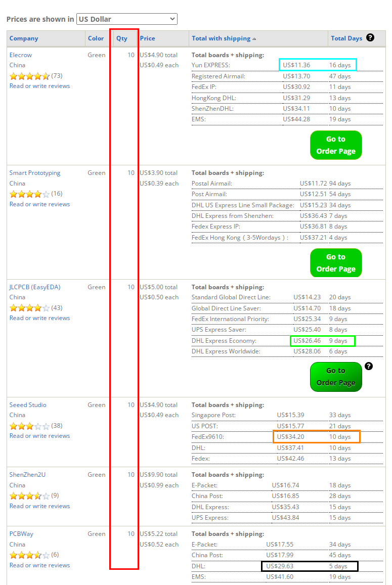Sort by the Price column header
This screenshot has height=585, width=392.
click(x=148, y=38)
